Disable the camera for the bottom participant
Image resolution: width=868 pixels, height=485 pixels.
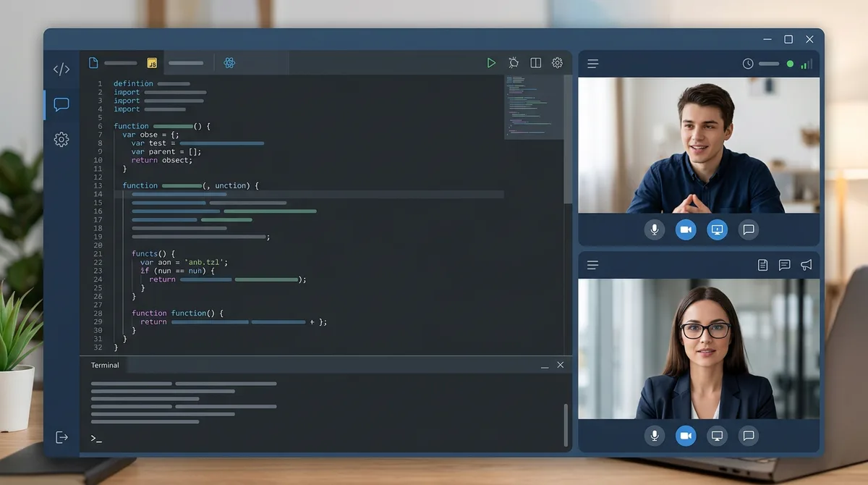686,436
